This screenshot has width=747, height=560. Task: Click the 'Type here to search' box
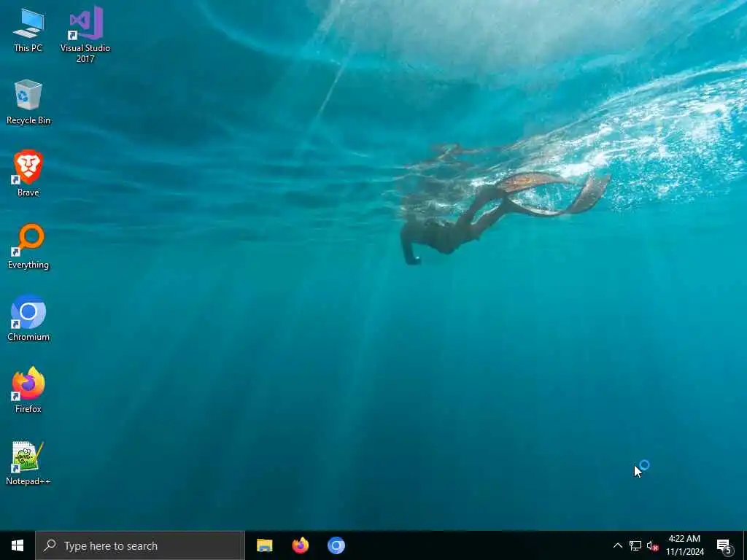140,545
